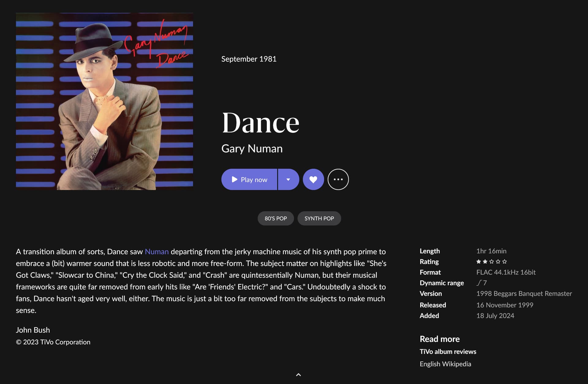
Task: Select the 80'S POP genre tag
Action: pos(276,219)
